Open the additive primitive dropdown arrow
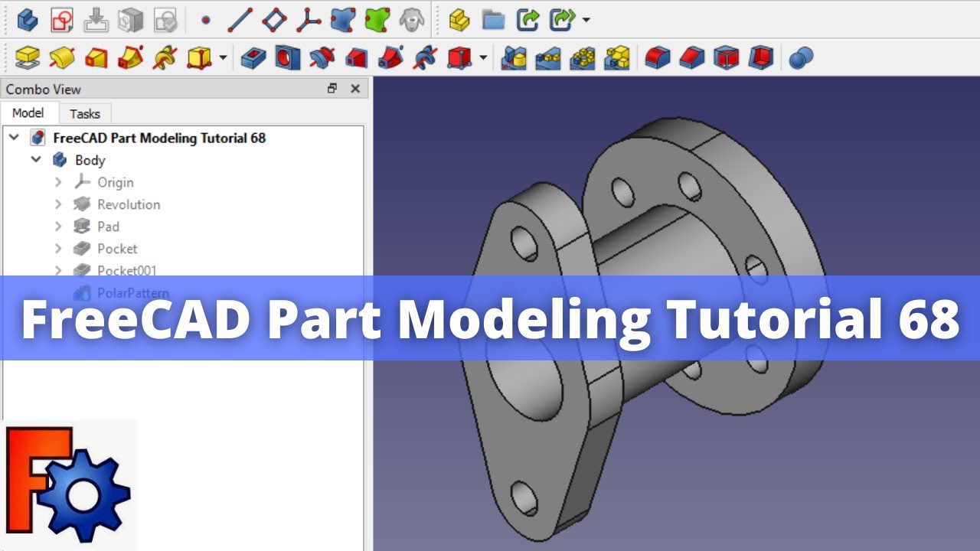 point(223,58)
